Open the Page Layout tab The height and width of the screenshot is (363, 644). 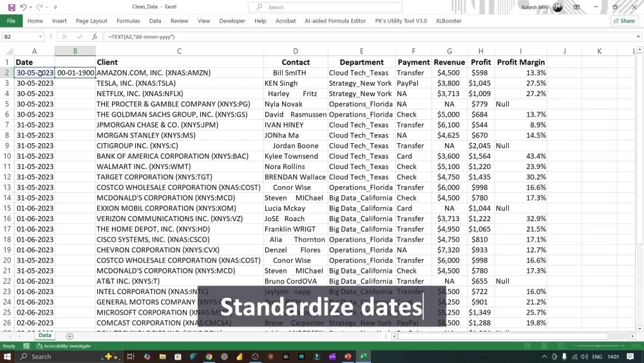tap(91, 21)
